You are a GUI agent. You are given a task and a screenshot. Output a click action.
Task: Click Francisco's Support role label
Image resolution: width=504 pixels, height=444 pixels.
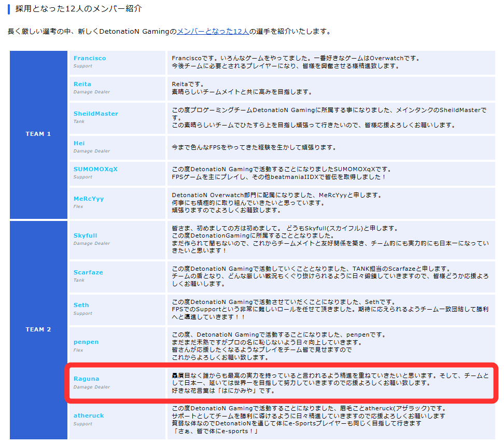[x=82, y=66]
